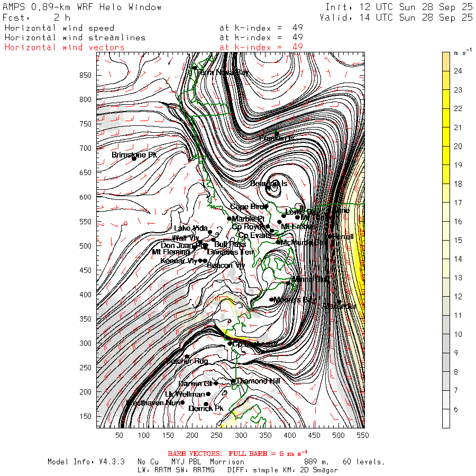Click the y-axis tick label '400'

click(x=85, y=295)
